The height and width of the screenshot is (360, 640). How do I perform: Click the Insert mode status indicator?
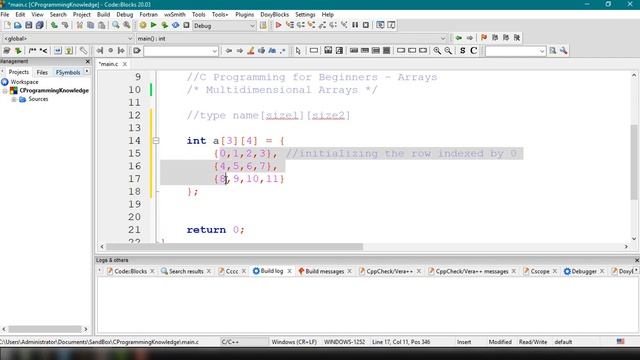pyautogui.click(x=464, y=342)
